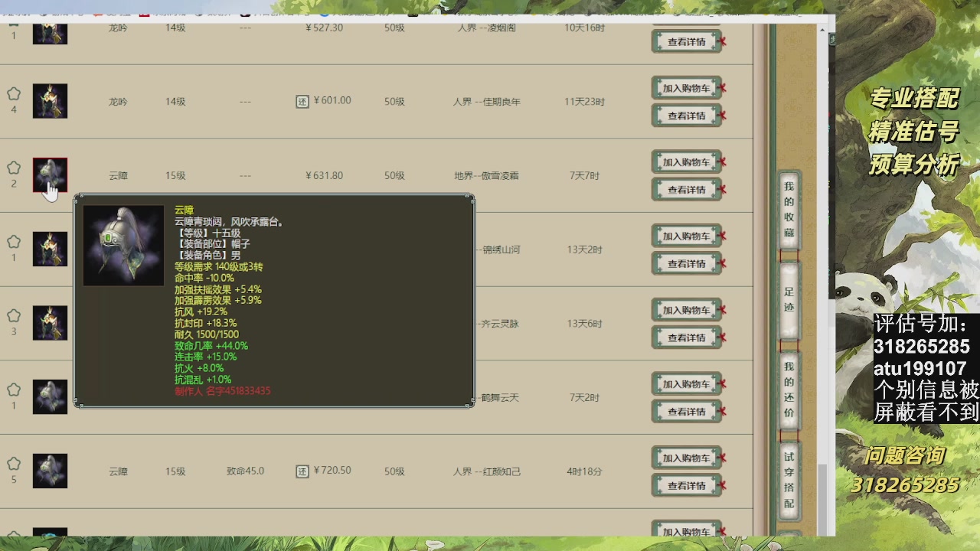View details for the 佳期良年 listing
Image resolution: width=980 pixels, height=551 pixels.
pos(687,116)
